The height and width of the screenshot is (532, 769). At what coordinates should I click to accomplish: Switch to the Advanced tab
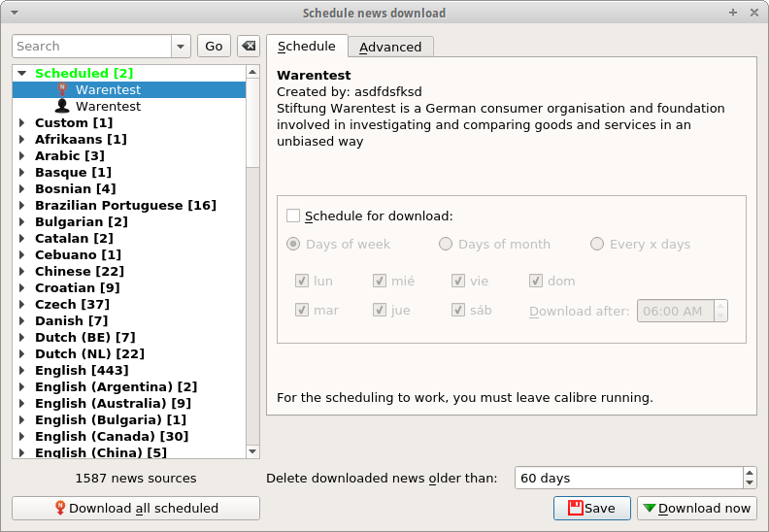[x=390, y=47]
